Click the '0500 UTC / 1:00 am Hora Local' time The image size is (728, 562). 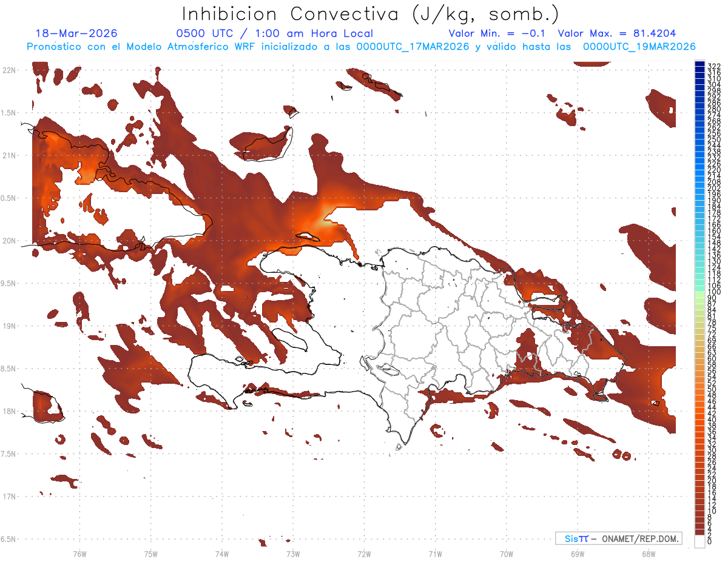coord(274,34)
